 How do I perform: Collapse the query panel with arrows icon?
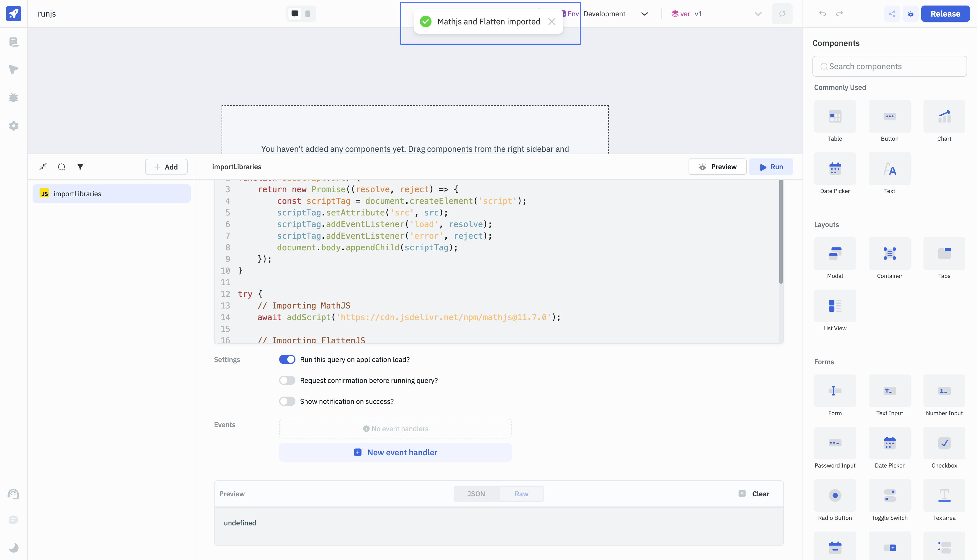(x=43, y=167)
